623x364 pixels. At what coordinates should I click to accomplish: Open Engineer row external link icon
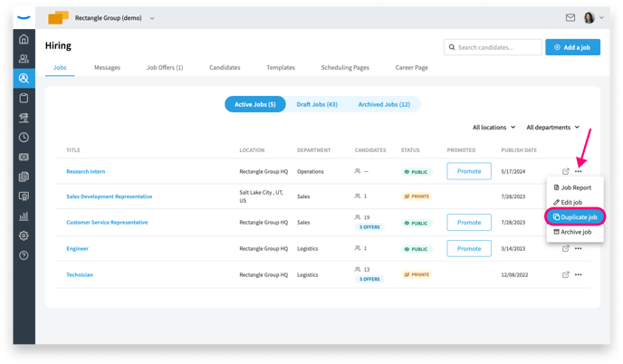pos(566,248)
